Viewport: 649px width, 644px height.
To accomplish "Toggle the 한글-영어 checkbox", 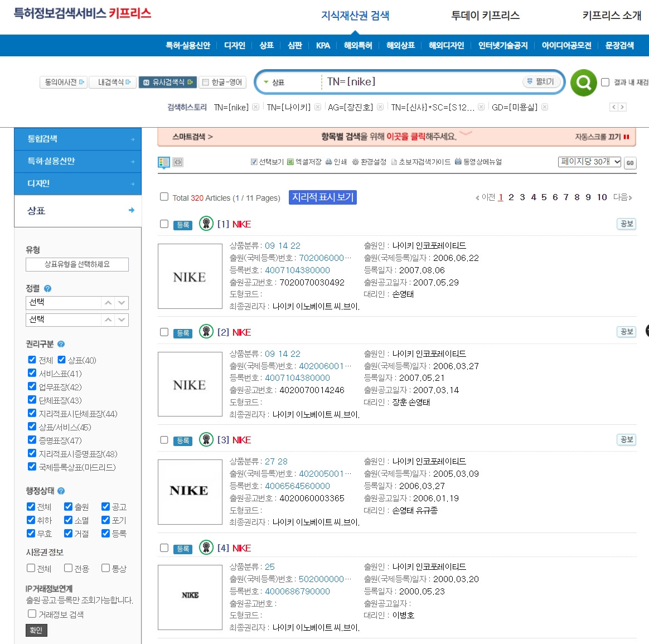I will click(x=205, y=83).
